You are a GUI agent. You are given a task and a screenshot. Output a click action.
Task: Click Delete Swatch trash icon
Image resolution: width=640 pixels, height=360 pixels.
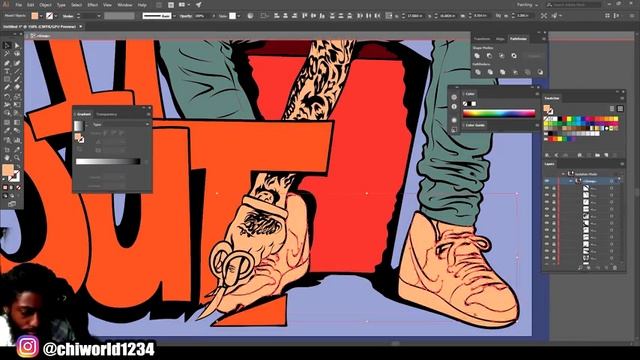point(615,155)
